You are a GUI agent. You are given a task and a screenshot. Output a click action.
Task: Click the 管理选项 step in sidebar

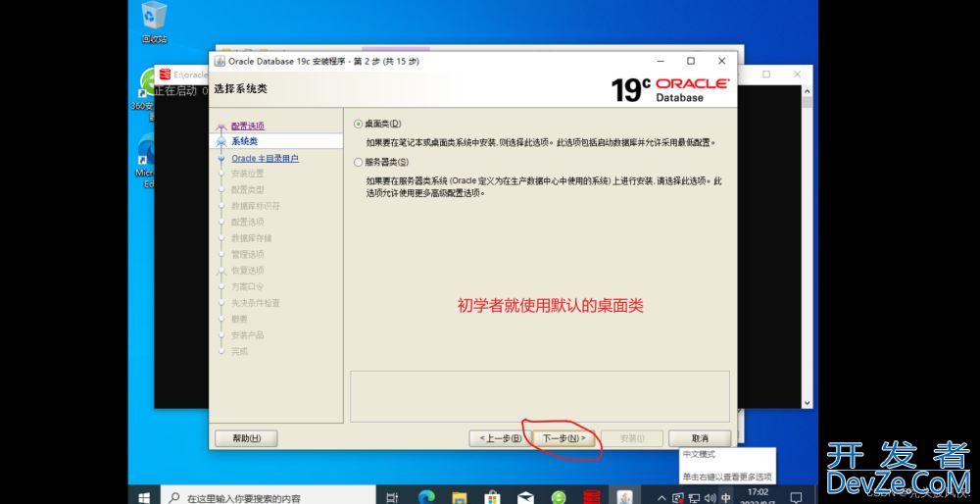tap(248, 255)
